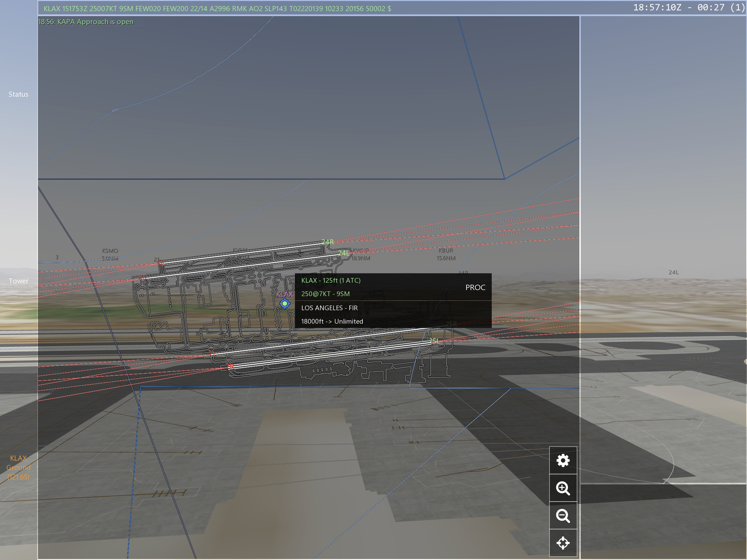Recenter the map with the crosshair icon
The image size is (747, 560).
click(x=563, y=543)
